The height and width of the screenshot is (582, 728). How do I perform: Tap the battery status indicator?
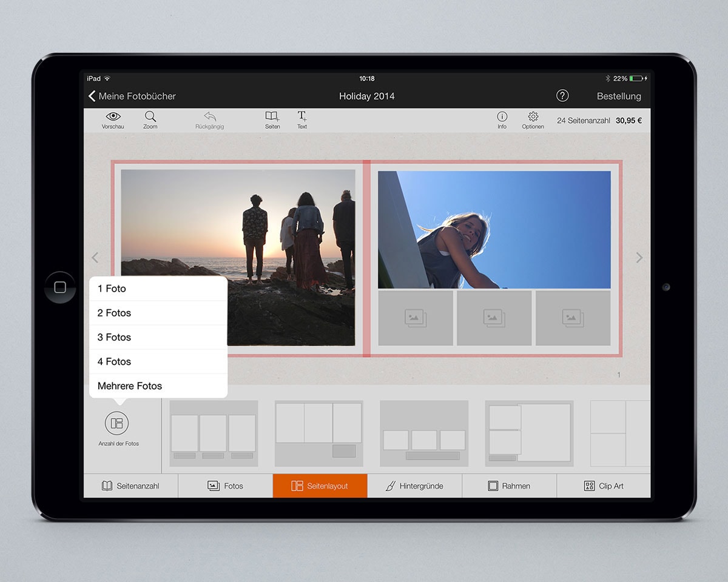click(x=638, y=78)
